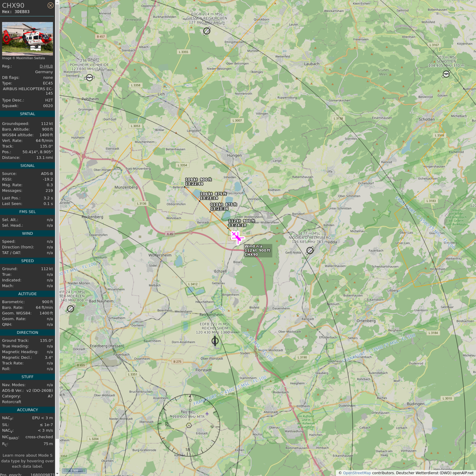476x476 pixels.
Task: Select the small purple aircraft near METRO
Action: tap(207, 414)
